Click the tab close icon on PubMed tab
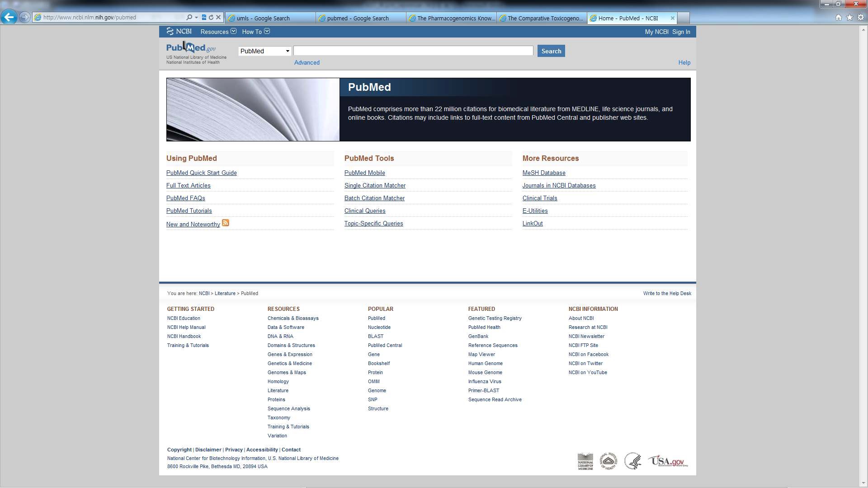This screenshot has height=488, width=868. point(672,18)
